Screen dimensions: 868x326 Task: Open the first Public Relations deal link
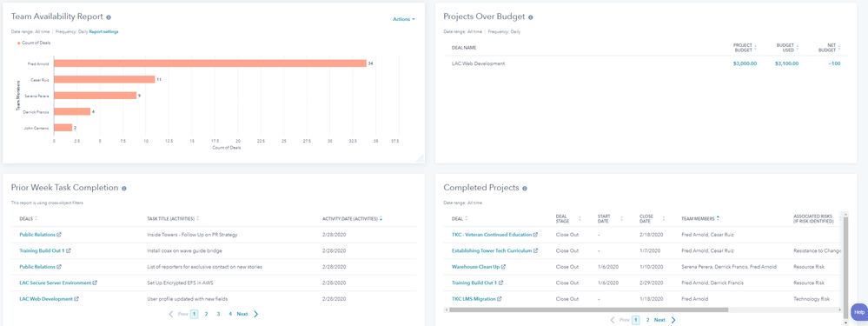coord(37,235)
